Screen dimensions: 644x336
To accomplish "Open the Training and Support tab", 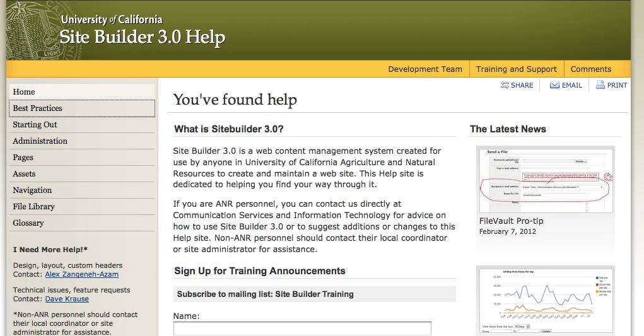I will pyautogui.click(x=516, y=69).
